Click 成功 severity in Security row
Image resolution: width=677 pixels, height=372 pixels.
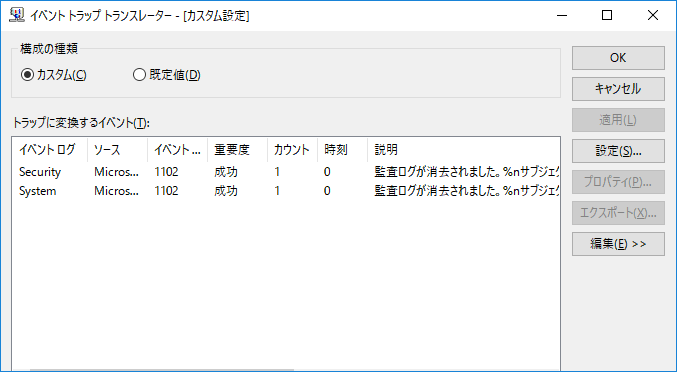pos(226,172)
